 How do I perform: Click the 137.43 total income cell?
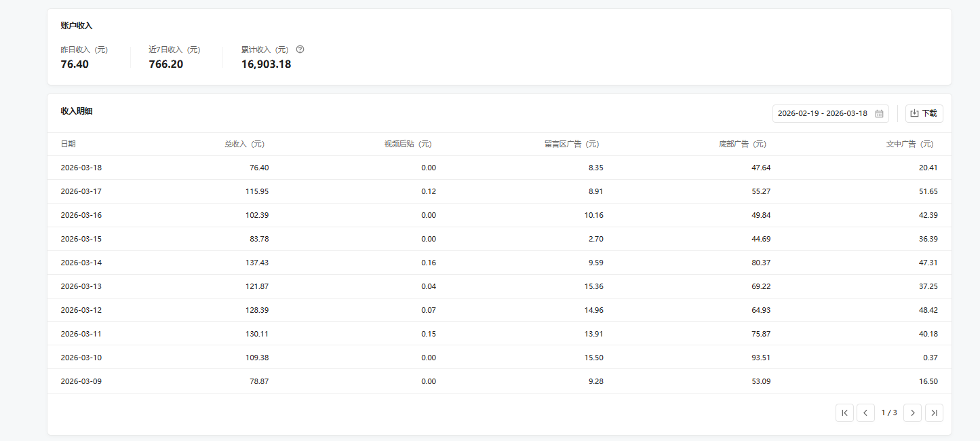tap(257, 263)
